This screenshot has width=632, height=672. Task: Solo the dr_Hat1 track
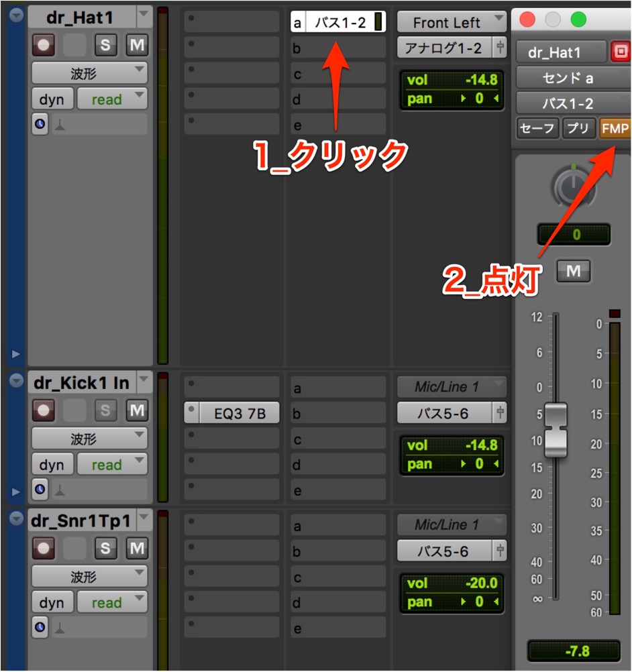coord(105,45)
